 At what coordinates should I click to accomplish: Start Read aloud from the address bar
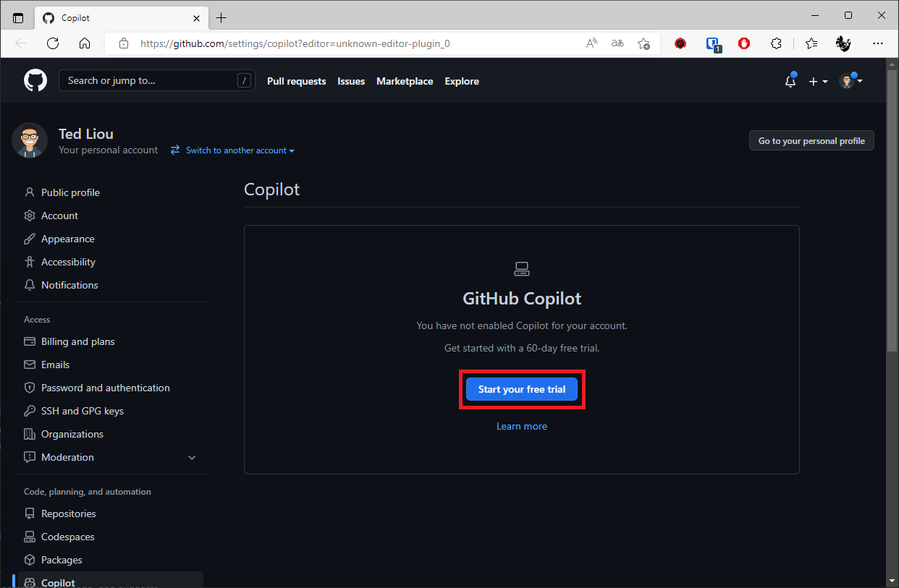592,43
